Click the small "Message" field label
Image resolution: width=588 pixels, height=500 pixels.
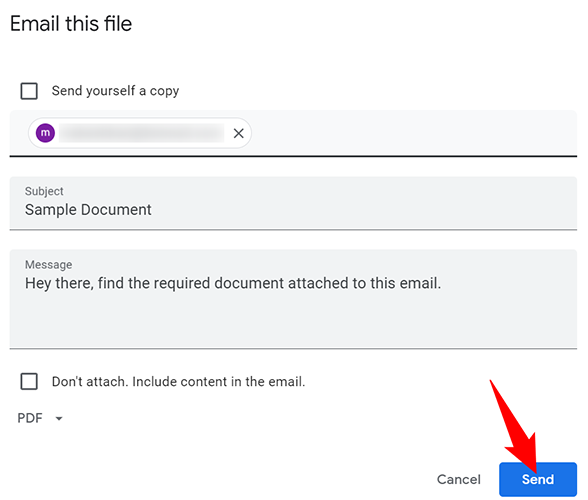pyautogui.click(x=48, y=264)
